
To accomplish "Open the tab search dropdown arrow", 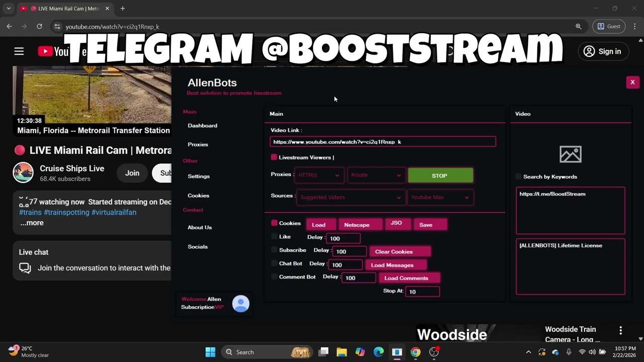I will point(9,9).
